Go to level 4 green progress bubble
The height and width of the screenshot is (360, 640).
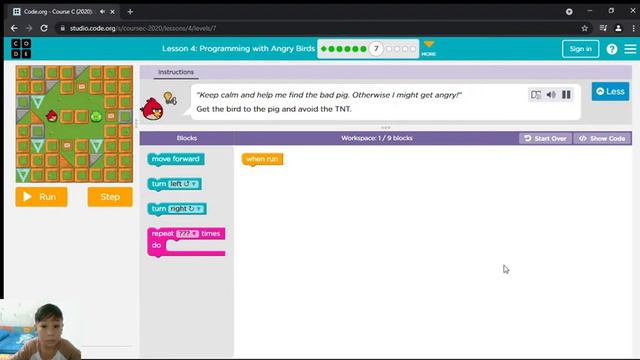(347, 49)
